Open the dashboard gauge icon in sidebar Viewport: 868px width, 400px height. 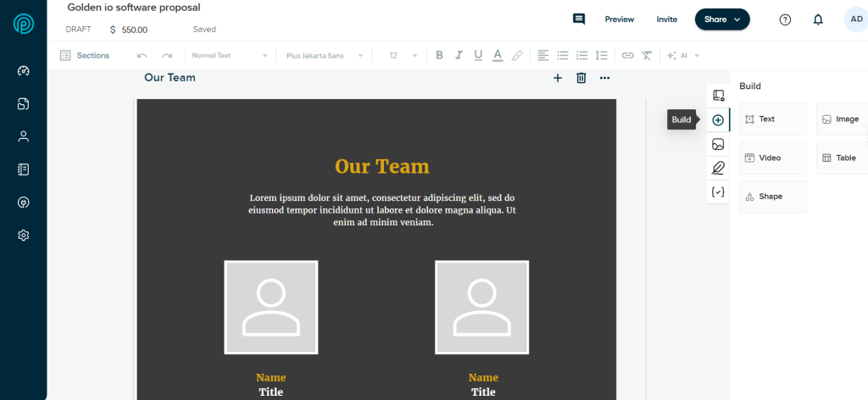click(23, 71)
